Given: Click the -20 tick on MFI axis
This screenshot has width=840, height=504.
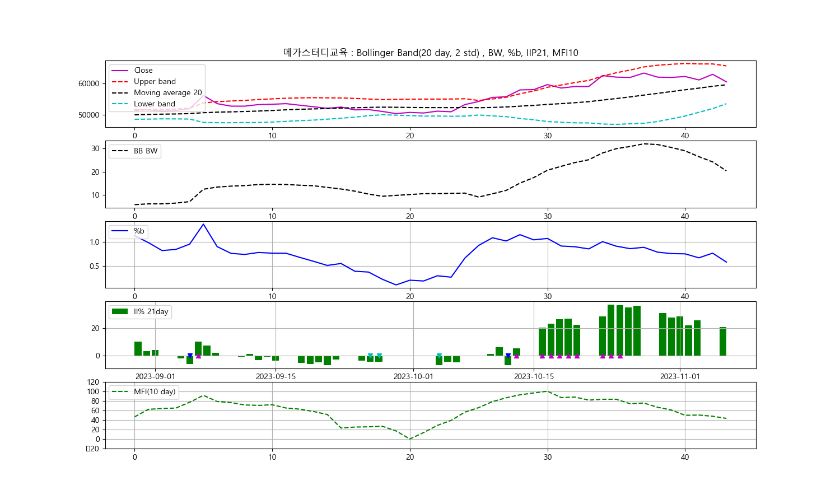Looking at the screenshot, I should (93, 449).
